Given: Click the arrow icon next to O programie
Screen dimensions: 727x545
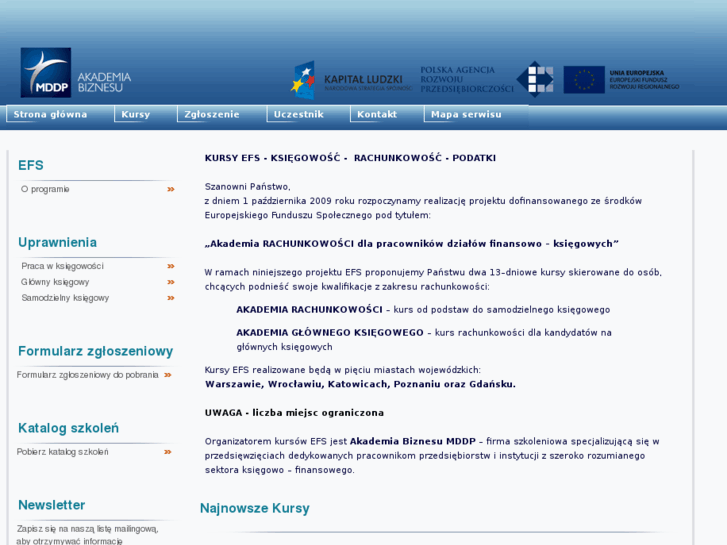Looking at the screenshot, I should (171, 189).
